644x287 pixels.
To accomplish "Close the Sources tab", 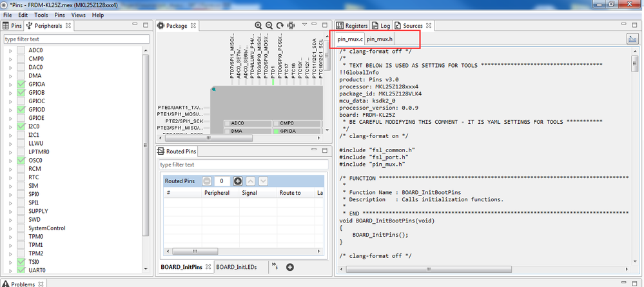I will pos(428,26).
